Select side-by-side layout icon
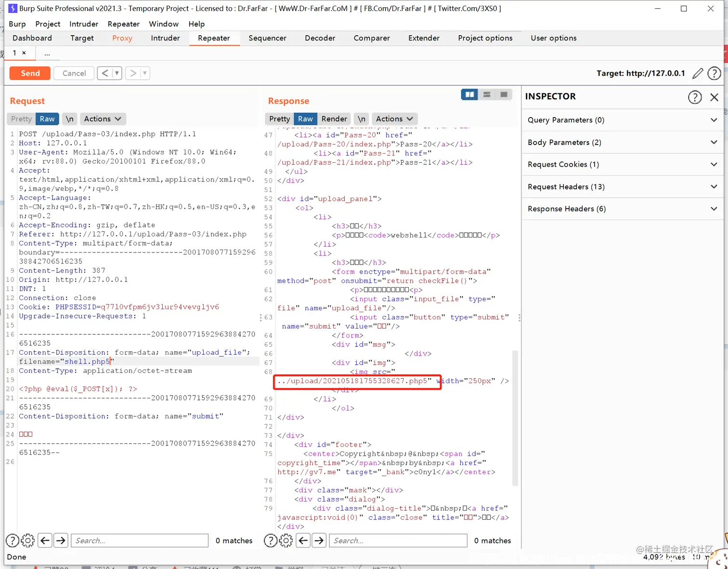The height and width of the screenshot is (569, 728). 469,94
